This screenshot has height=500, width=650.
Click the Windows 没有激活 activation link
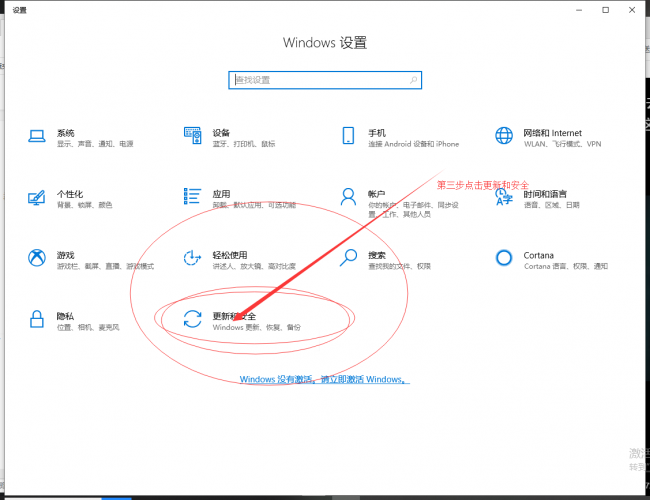325,379
